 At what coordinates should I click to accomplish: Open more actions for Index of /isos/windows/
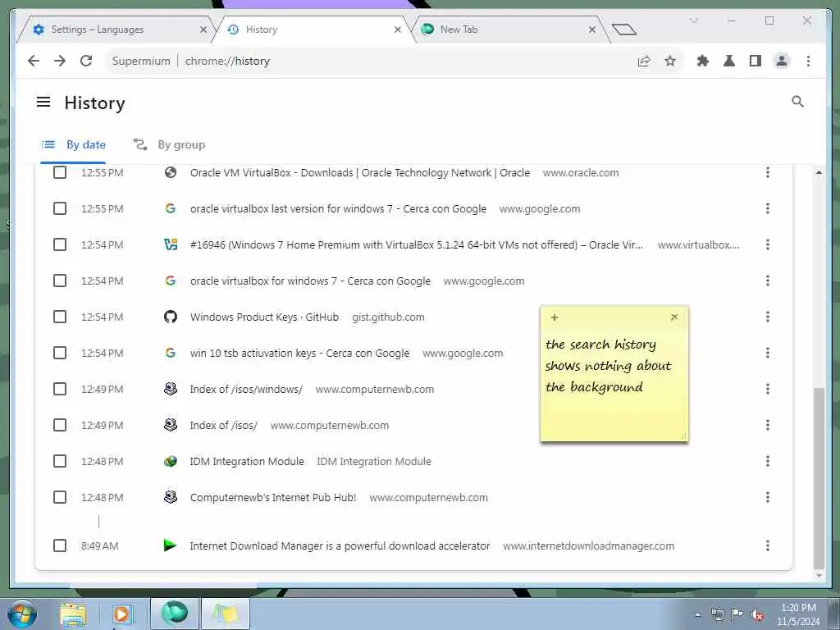(768, 389)
